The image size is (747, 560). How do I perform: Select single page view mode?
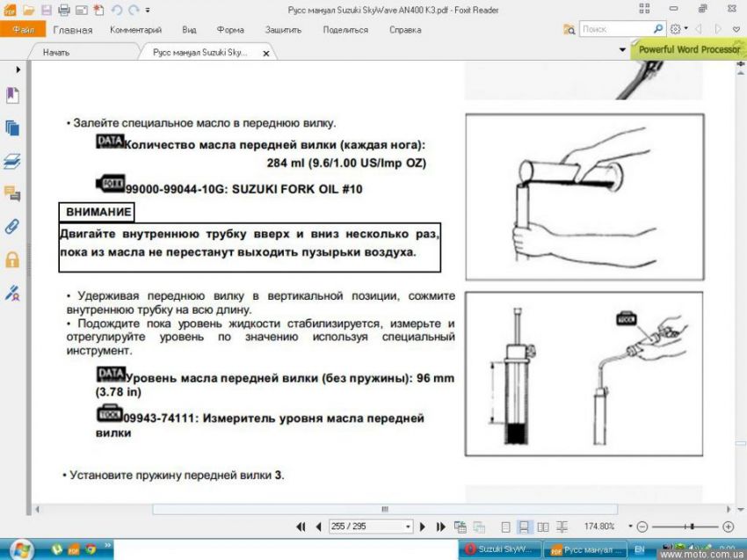coord(505,527)
